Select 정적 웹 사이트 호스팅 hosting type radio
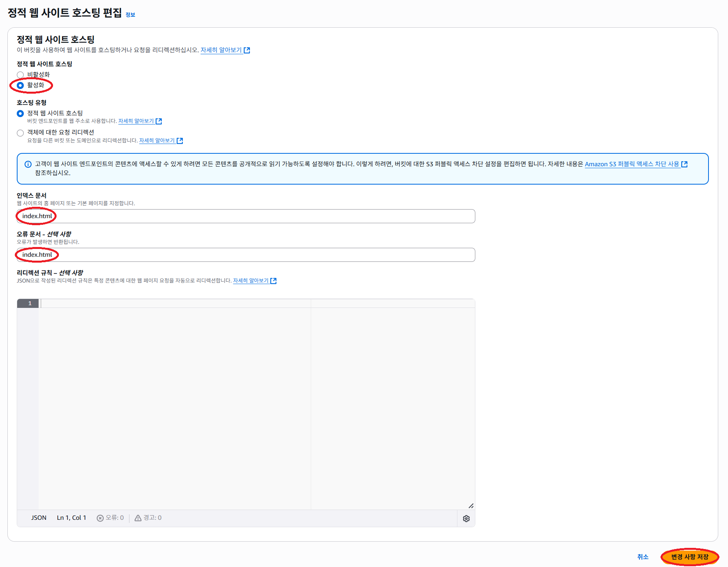Screen dimensions: 728x567 coord(20,114)
